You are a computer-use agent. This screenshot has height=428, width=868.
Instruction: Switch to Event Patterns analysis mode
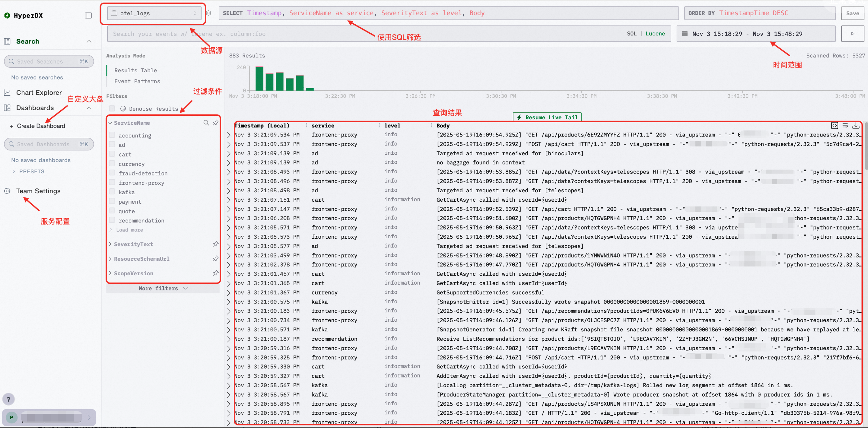pyautogui.click(x=137, y=81)
